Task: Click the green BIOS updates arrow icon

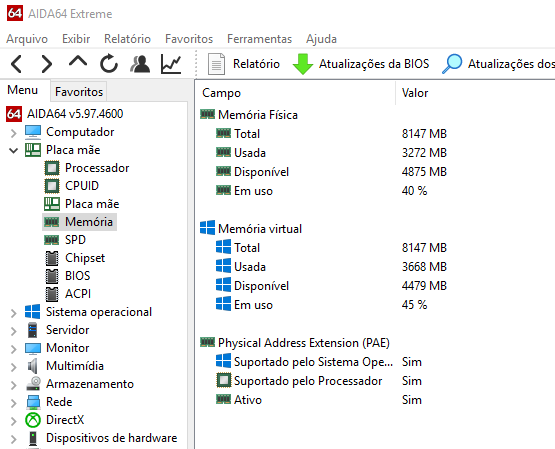Action: [x=303, y=64]
